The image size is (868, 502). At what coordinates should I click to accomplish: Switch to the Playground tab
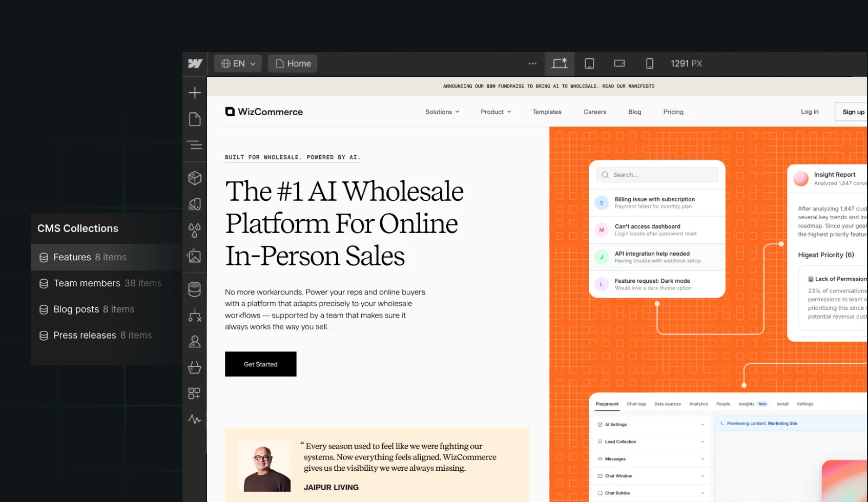point(607,404)
